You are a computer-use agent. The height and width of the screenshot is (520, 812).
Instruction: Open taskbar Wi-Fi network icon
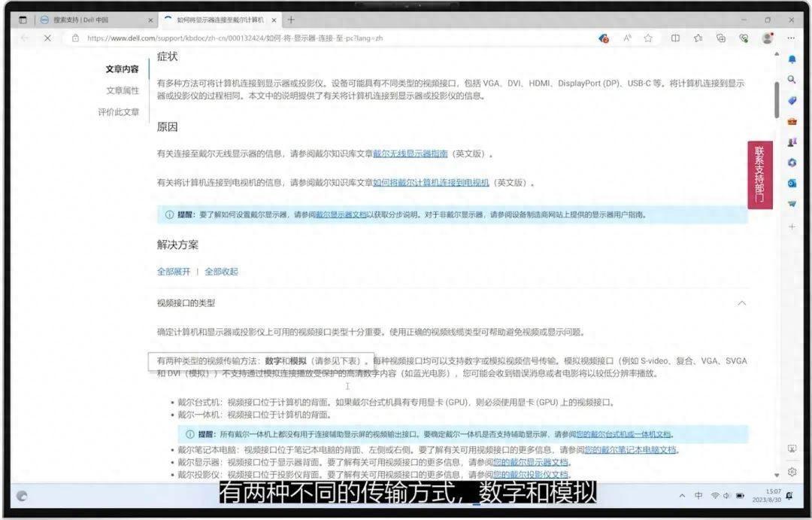715,496
